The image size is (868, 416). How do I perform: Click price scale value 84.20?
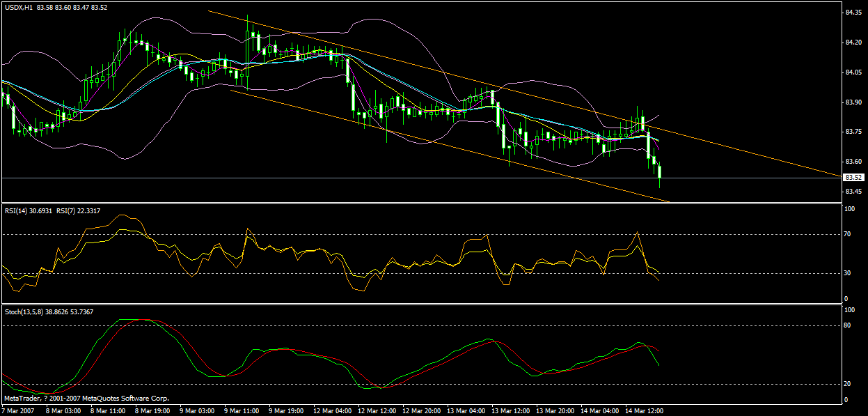click(853, 43)
